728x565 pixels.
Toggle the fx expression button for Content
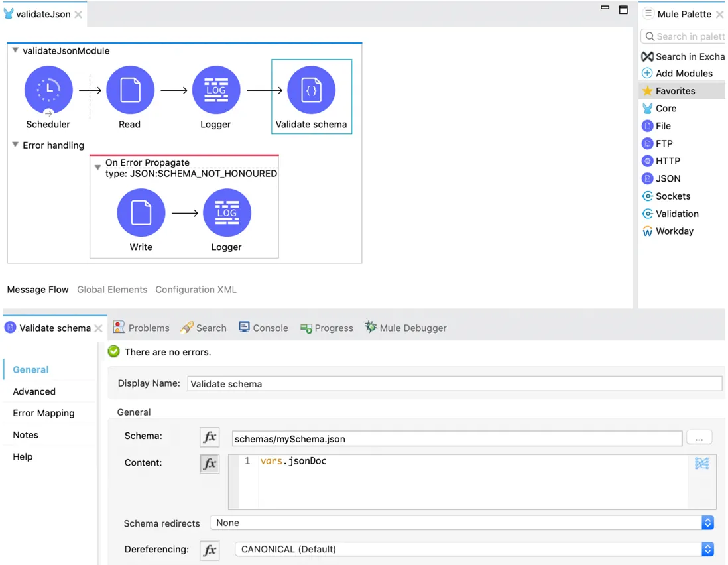(210, 464)
